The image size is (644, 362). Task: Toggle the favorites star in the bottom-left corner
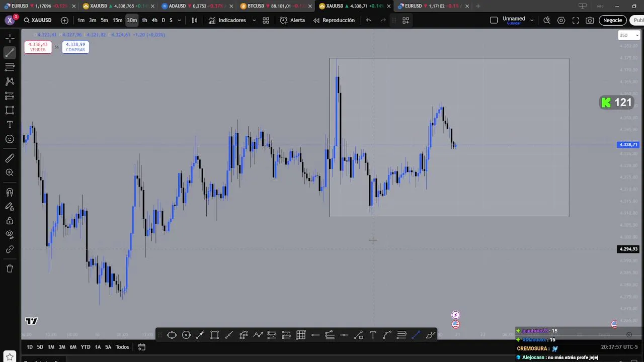10,357
